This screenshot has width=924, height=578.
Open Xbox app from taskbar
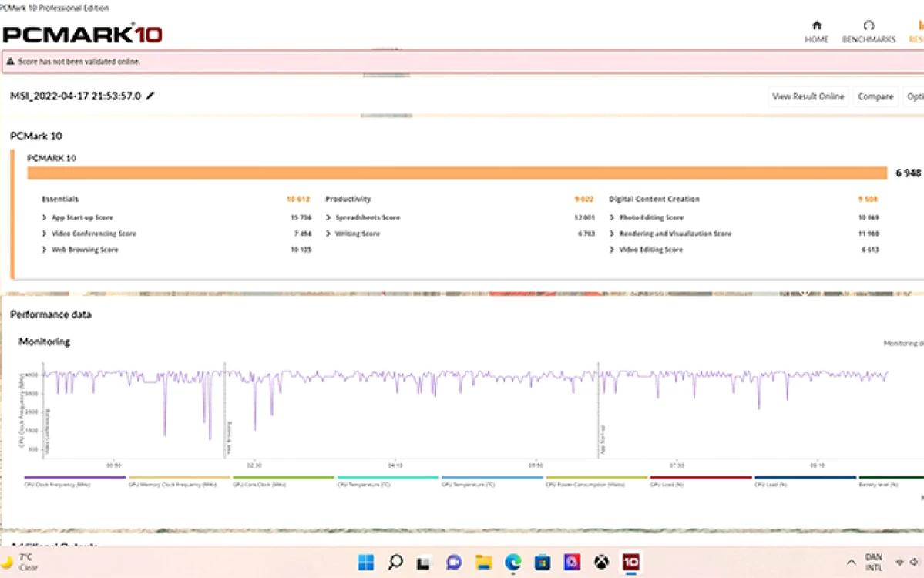(601, 562)
